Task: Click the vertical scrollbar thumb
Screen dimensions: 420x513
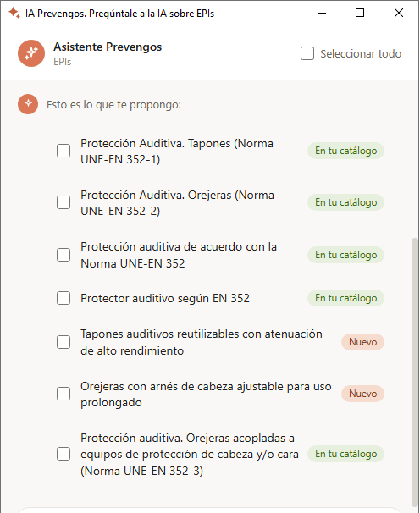Action: [414, 372]
